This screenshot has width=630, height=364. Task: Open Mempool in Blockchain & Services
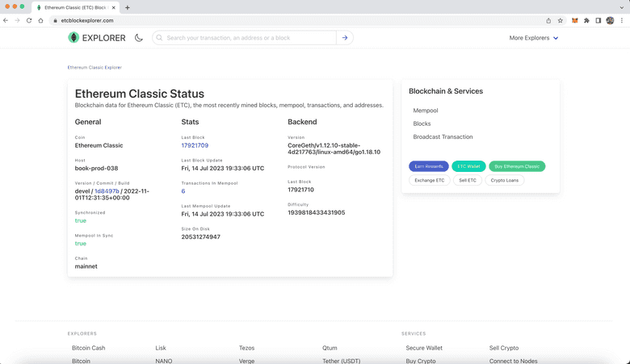[x=426, y=111]
